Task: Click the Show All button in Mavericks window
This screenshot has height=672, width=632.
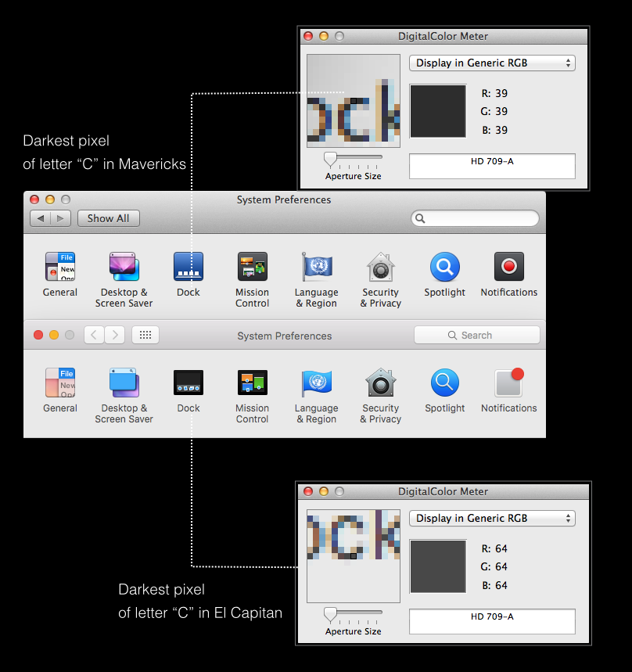Action: [109, 218]
